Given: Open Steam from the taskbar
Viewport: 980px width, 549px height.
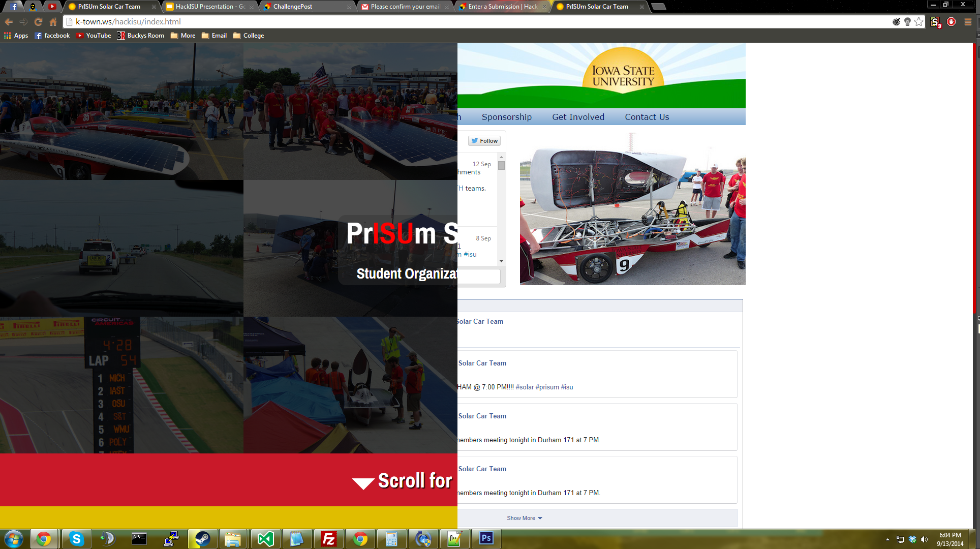Looking at the screenshot, I should (202, 539).
